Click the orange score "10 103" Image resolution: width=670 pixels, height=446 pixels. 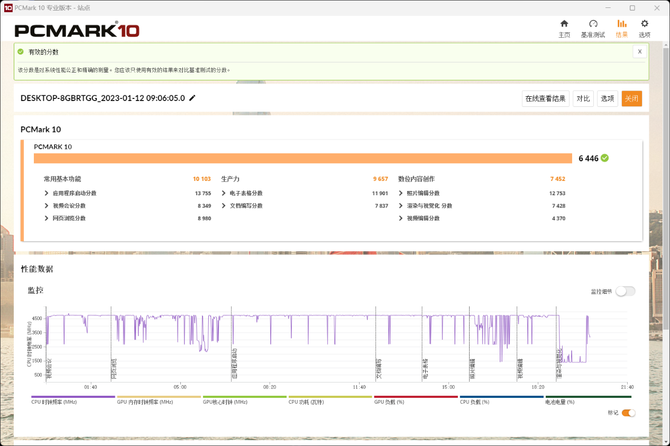(x=202, y=179)
